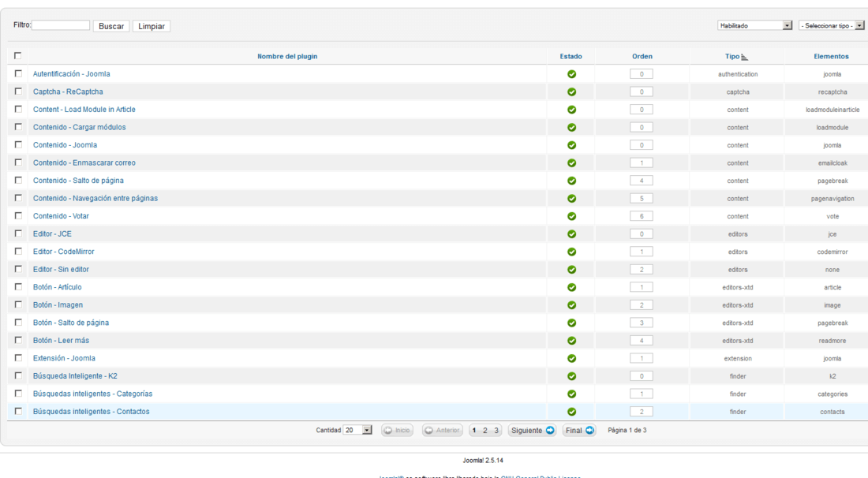
Task: Go to page 3 in pagination
Action: pyautogui.click(x=496, y=431)
